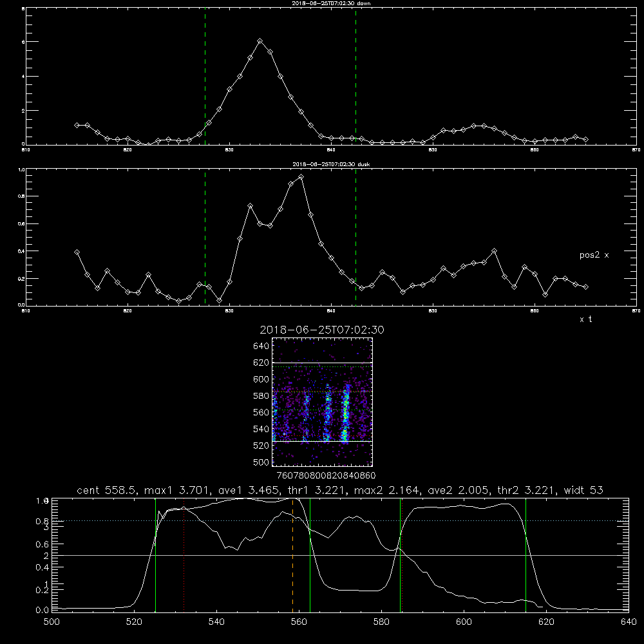Click the lower white horizontal line across spectral image
The image size is (644, 644).
[323, 441]
